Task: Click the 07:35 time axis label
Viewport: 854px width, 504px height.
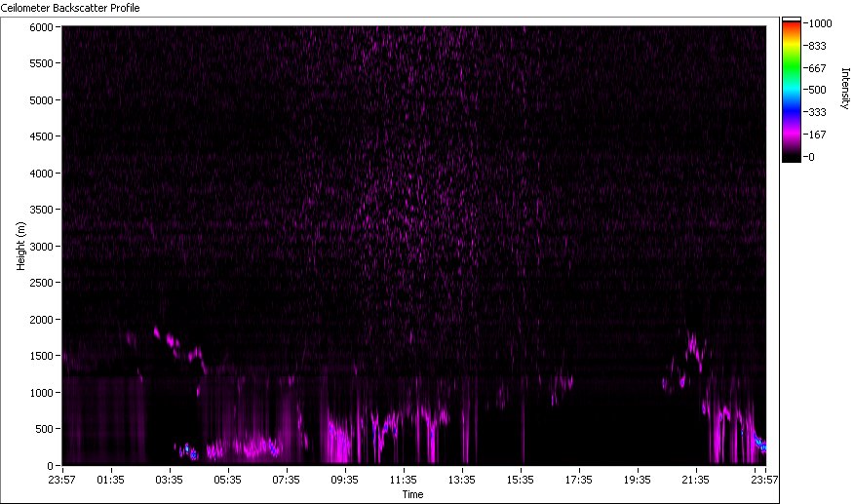Action: (286, 480)
